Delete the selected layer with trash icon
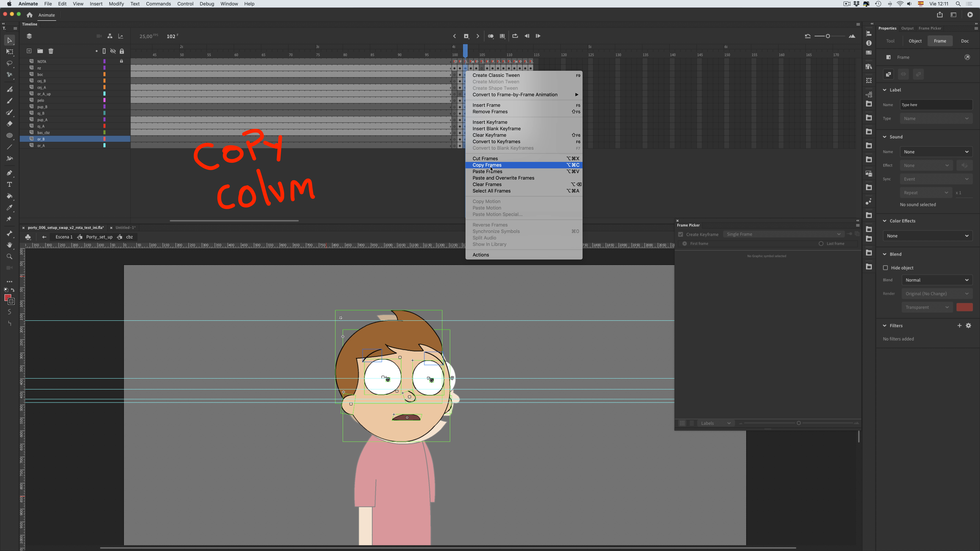Image resolution: width=980 pixels, height=551 pixels. tap(51, 51)
